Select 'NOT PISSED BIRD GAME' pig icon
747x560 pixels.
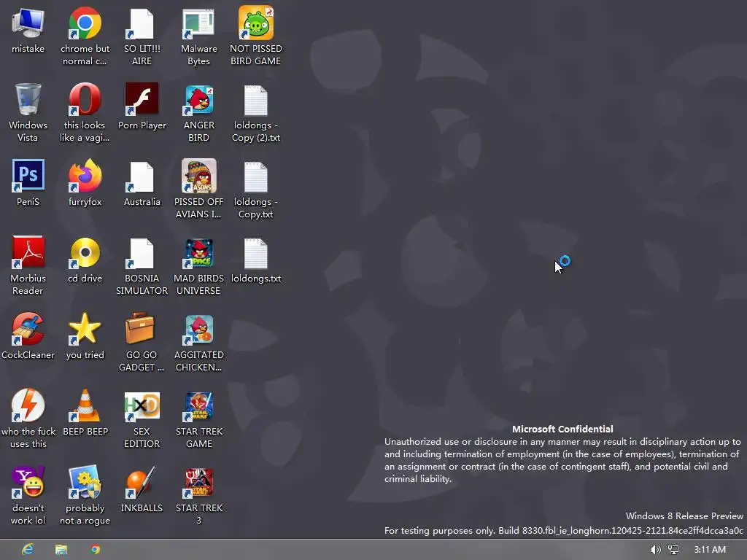coord(256,23)
